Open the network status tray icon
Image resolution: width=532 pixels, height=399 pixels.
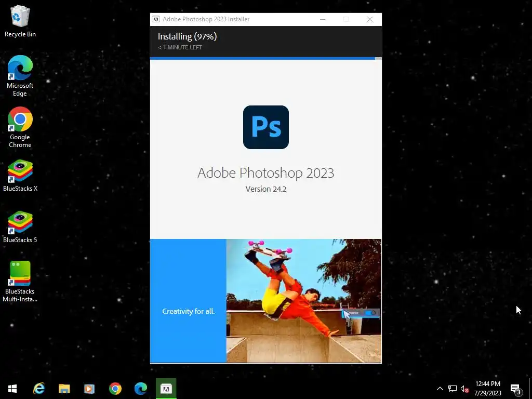(x=453, y=389)
